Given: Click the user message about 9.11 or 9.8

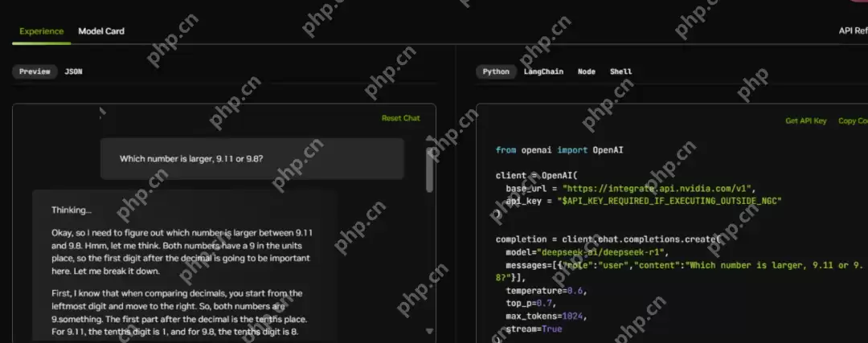Looking at the screenshot, I should 252,159.
